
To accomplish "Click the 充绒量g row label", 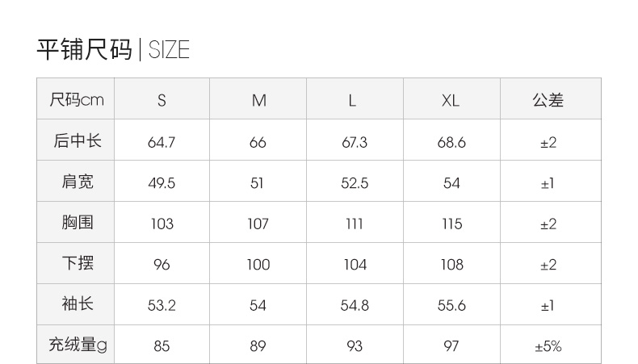I will point(78,345).
